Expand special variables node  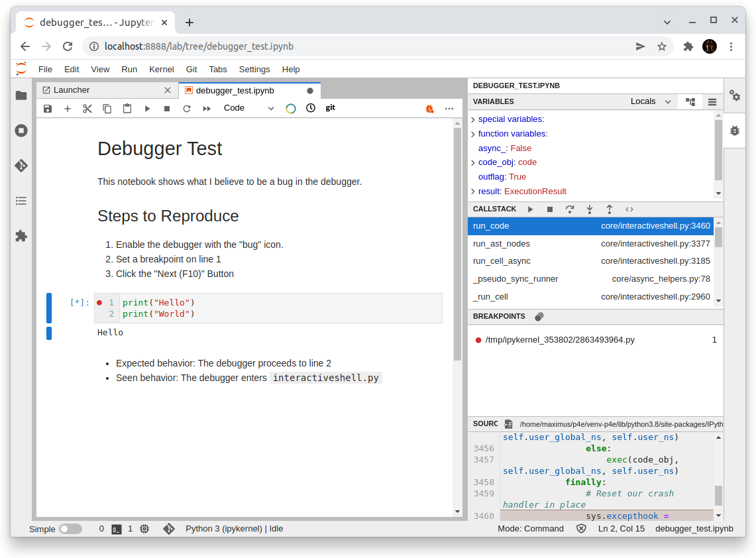coord(474,119)
